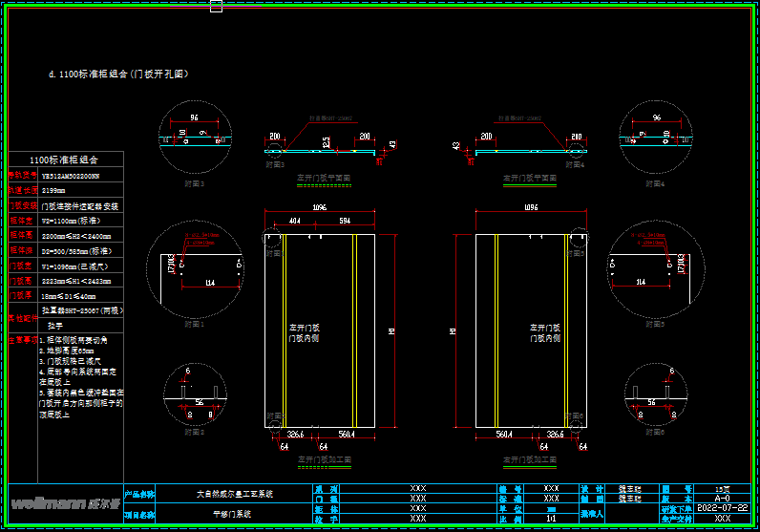Select the 1100标准柜组合 table header cell

point(65,160)
